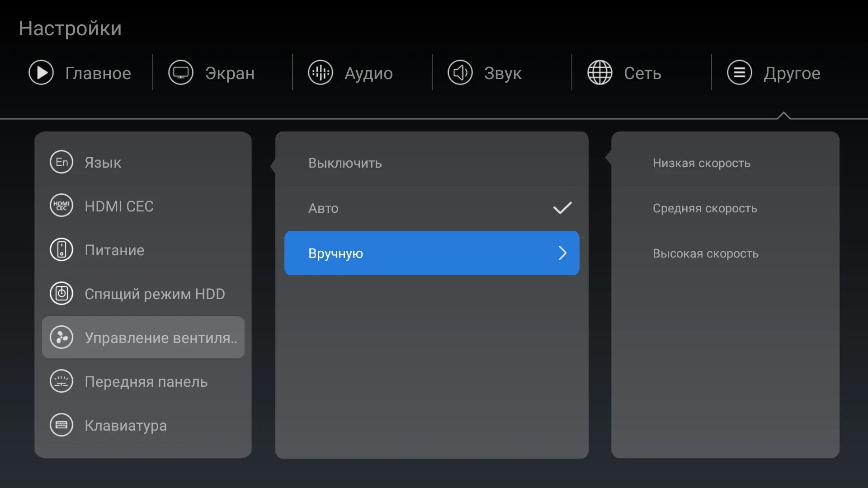Viewport: 868px width, 488px height.
Task: Click the monitor icon for Экран
Action: coord(181,73)
